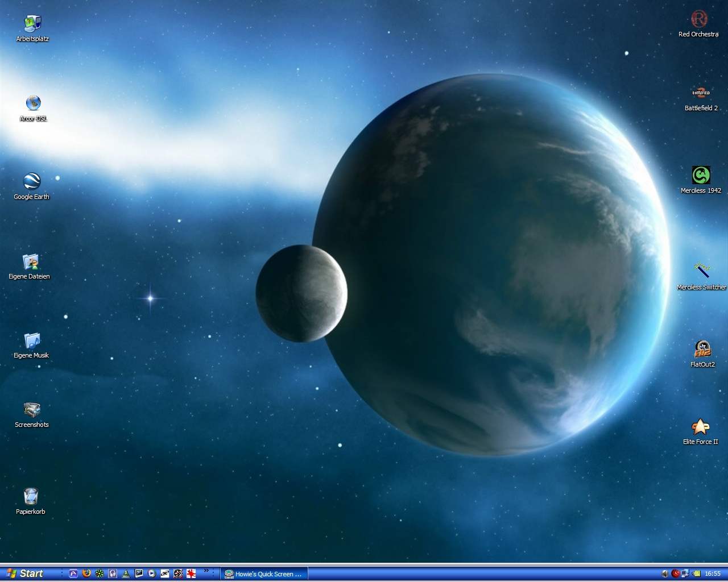Click the headphones quick launch icon
Viewport: 728px width, 582px height.
pos(113,573)
